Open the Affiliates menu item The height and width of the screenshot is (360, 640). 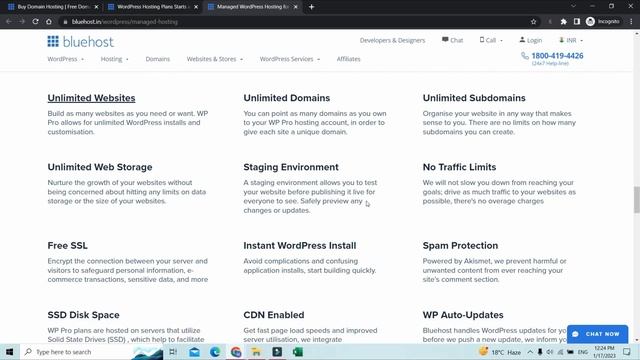[x=349, y=59]
